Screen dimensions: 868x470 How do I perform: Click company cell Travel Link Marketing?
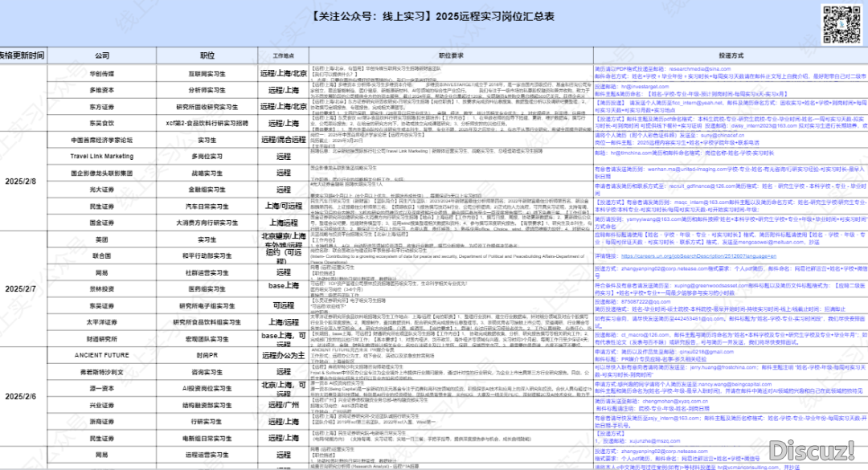[102, 157]
